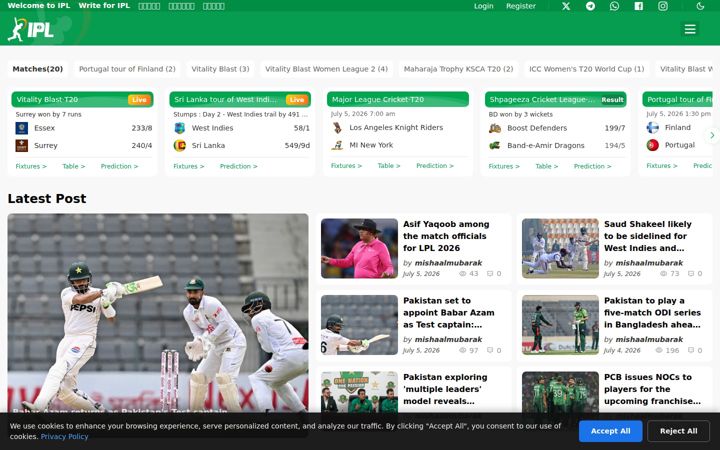The width and height of the screenshot is (720, 450).
Task: Open mishaalmubarak author on Saud Shakeel post
Action: (649, 263)
